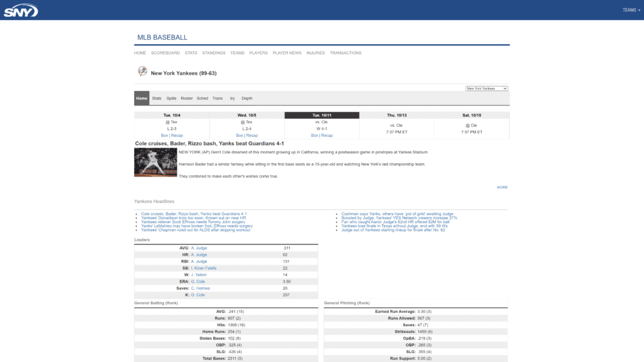Open the TRANSACTIONS page
The image size is (644, 362).
pos(345,53)
